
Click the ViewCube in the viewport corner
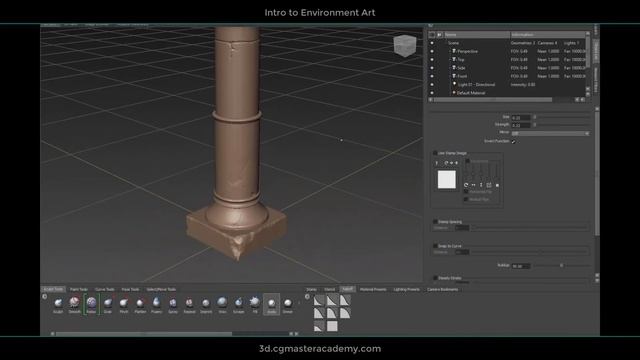405,45
